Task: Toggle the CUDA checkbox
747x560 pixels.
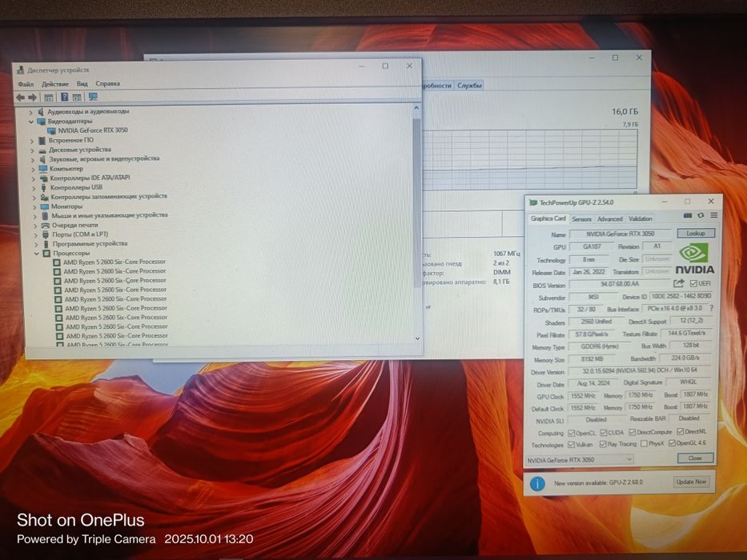Action: (x=603, y=432)
